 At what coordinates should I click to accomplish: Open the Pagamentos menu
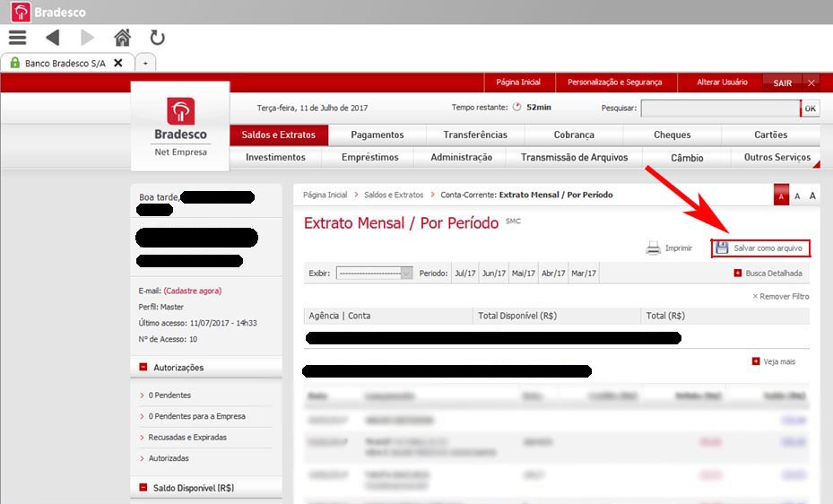pyautogui.click(x=377, y=135)
